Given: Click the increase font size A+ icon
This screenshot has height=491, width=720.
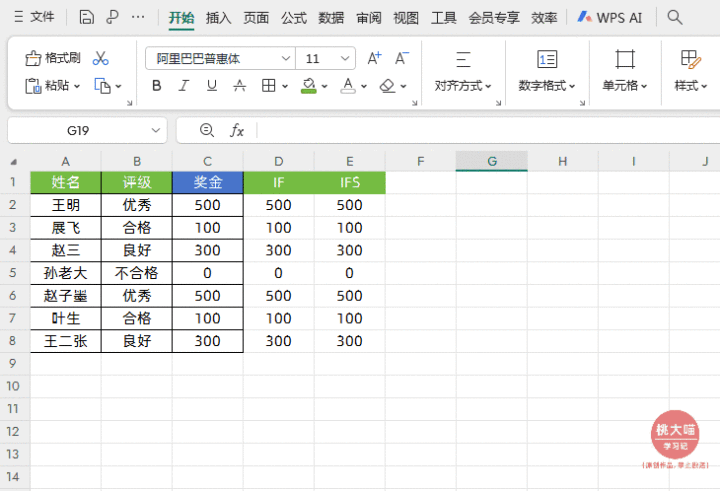Looking at the screenshot, I should [374, 58].
